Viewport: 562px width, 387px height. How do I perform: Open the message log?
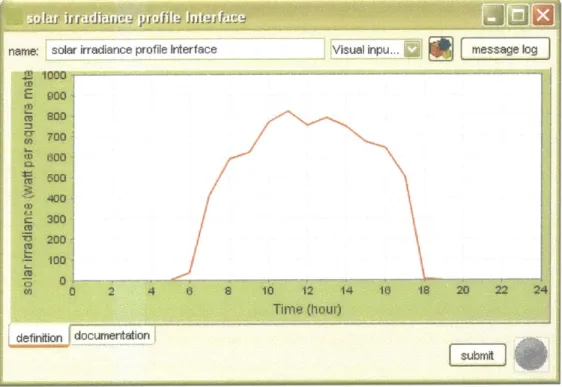click(505, 49)
